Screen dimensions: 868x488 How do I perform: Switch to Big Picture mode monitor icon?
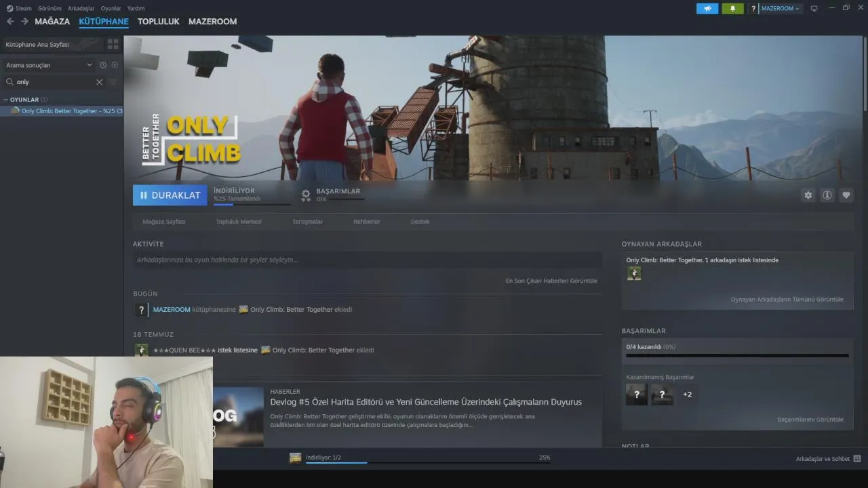tap(814, 8)
